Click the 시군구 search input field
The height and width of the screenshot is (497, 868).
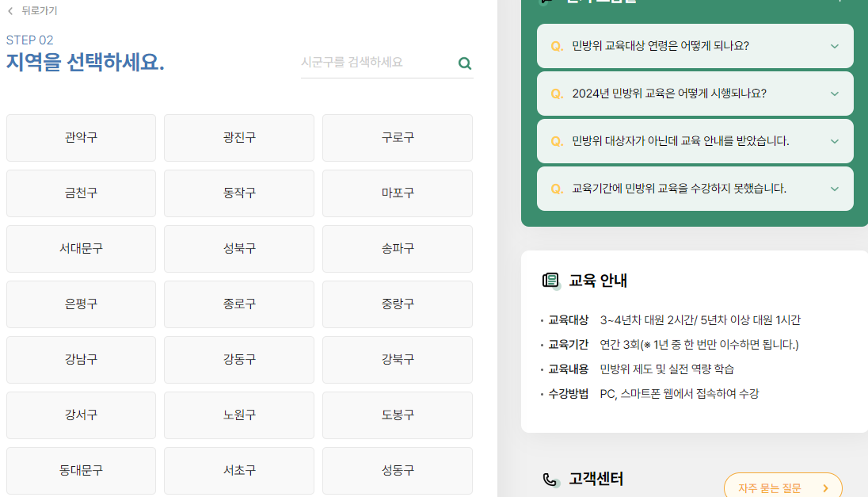coord(372,63)
